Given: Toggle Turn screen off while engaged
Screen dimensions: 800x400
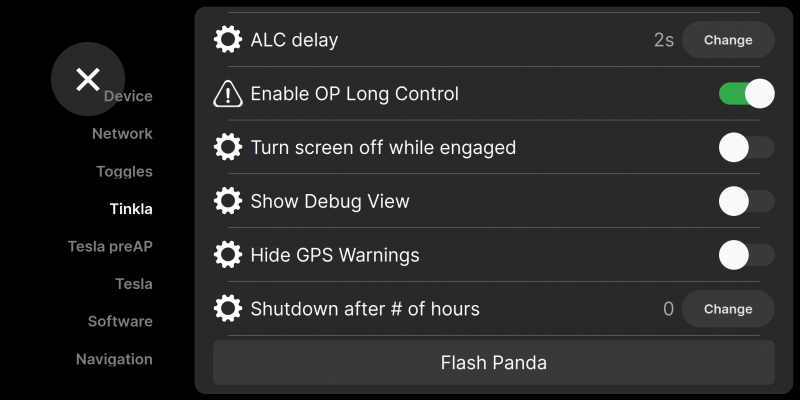Looking at the screenshot, I should point(746,148).
